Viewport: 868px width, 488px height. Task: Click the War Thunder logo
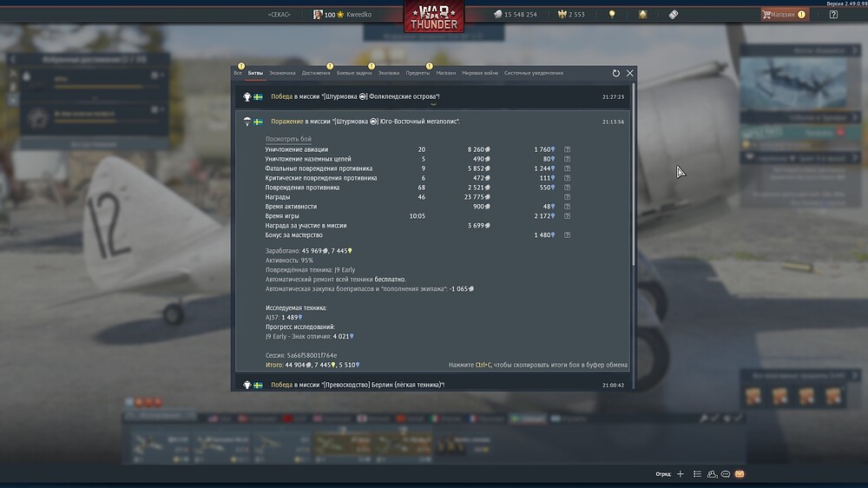(x=433, y=17)
